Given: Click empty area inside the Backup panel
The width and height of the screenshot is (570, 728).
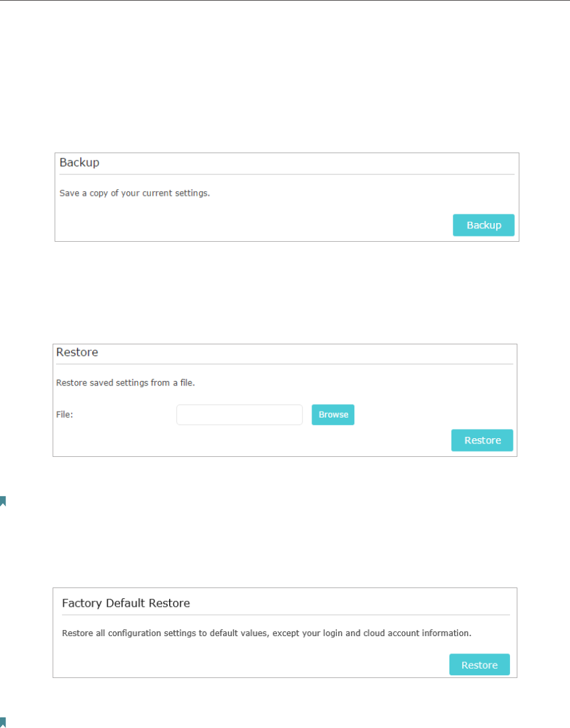Looking at the screenshot, I should (x=278, y=218).
